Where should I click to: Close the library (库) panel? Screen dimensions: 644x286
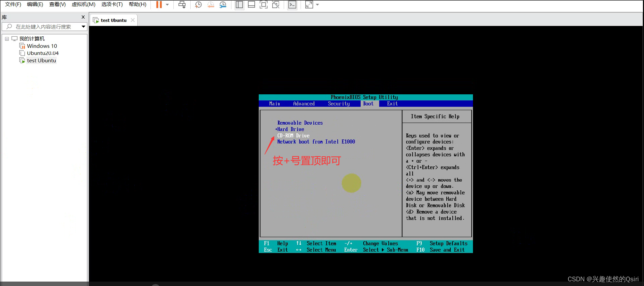coord(83,17)
